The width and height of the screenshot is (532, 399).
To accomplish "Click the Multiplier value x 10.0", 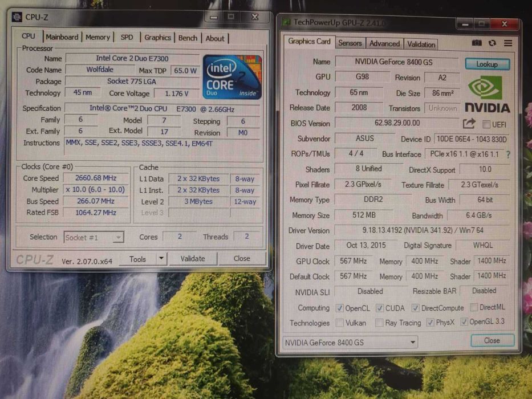I will point(96,189).
